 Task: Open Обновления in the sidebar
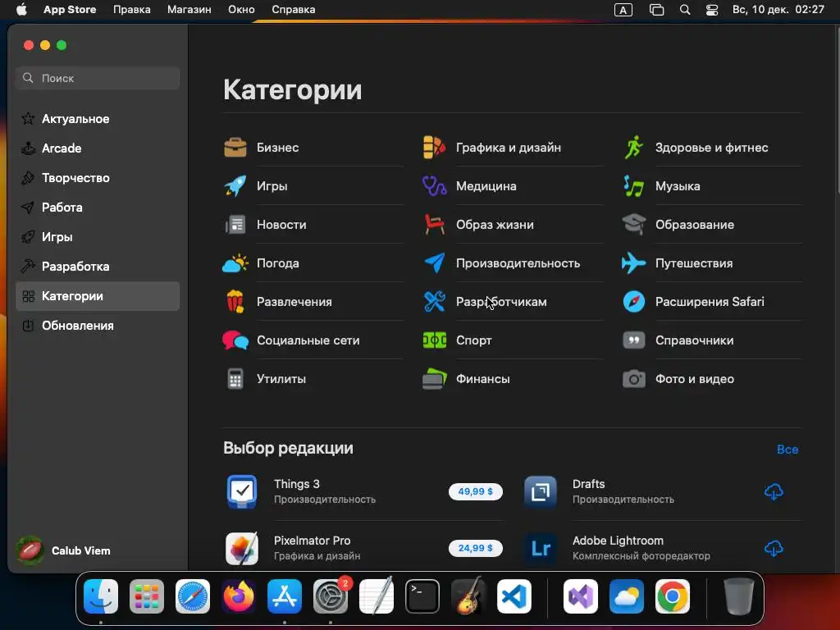tap(98, 326)
